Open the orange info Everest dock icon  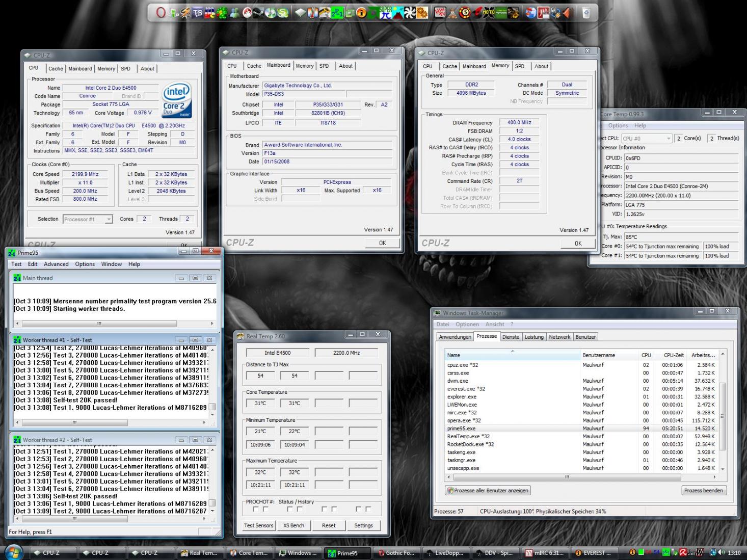(x=361, y=13)
